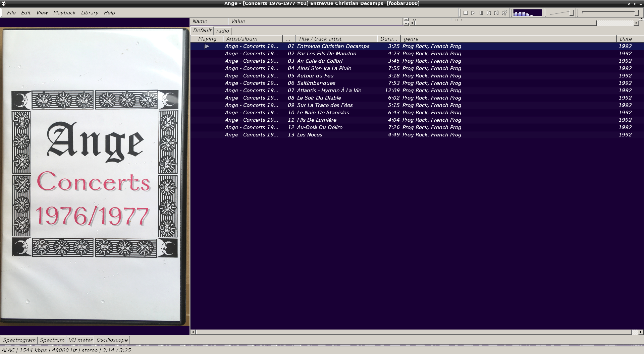644x354 pixels.
Task: Click the track number column header labeled '...'
Action: click(289, 39)
